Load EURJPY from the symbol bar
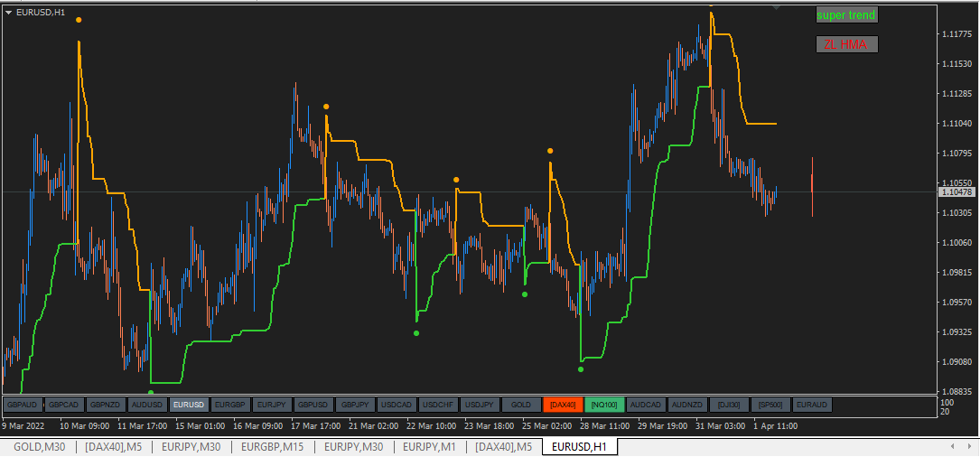Screen dimensions: 980x457 (272, 406)
